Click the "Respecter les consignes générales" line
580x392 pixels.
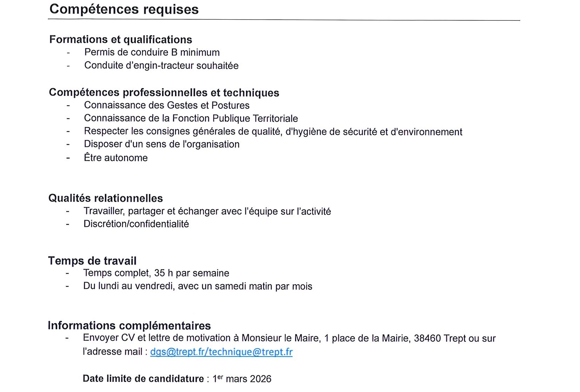coord(273,132)
